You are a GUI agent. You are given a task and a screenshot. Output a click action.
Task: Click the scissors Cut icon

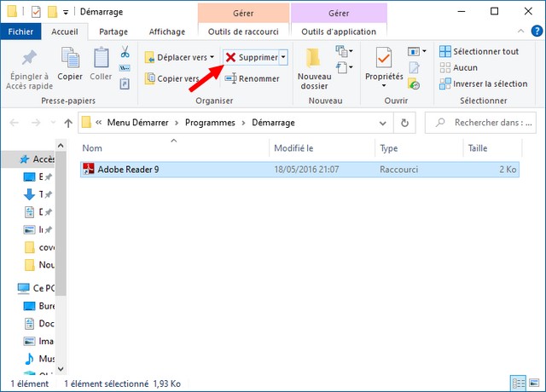coord(125,52)
